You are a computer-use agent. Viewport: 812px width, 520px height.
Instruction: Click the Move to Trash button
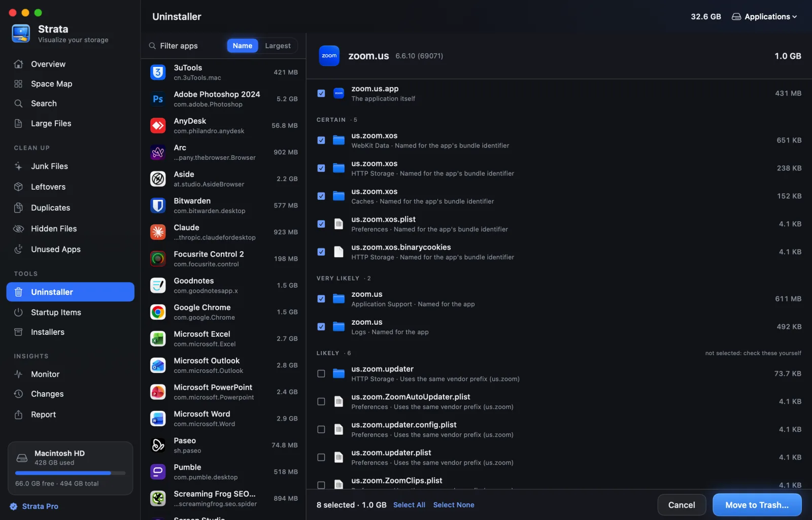757,505
